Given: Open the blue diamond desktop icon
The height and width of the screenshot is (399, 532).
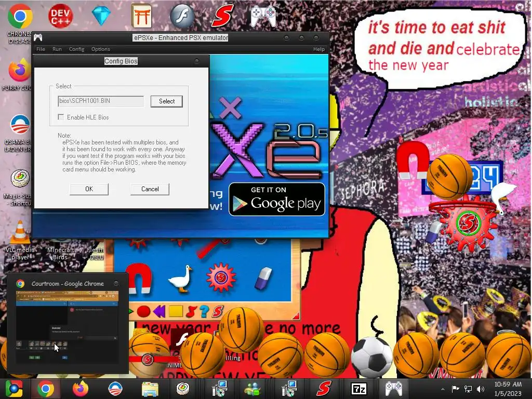Looking at the screenshot, I should coord(101,15).
